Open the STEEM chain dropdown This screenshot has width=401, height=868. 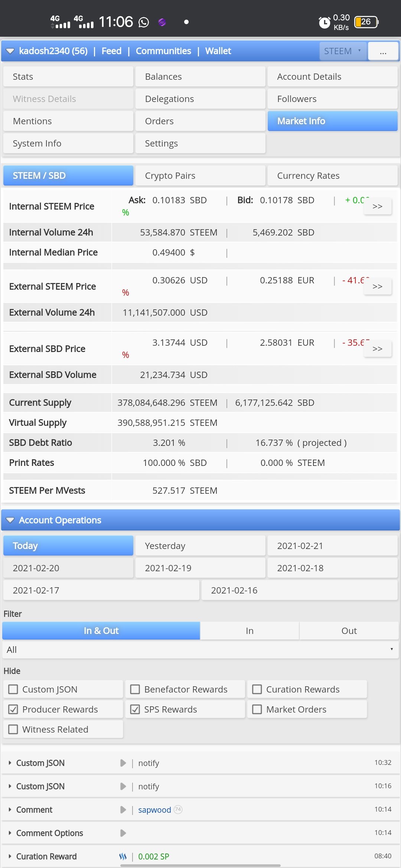pos(343,51)
